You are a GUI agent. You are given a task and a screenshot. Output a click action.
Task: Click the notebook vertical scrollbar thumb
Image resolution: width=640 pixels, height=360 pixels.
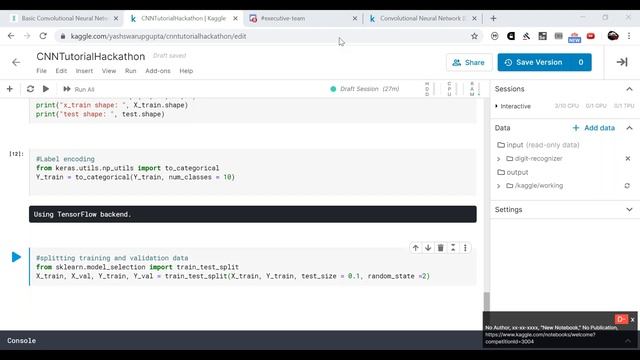click(487, 301)
